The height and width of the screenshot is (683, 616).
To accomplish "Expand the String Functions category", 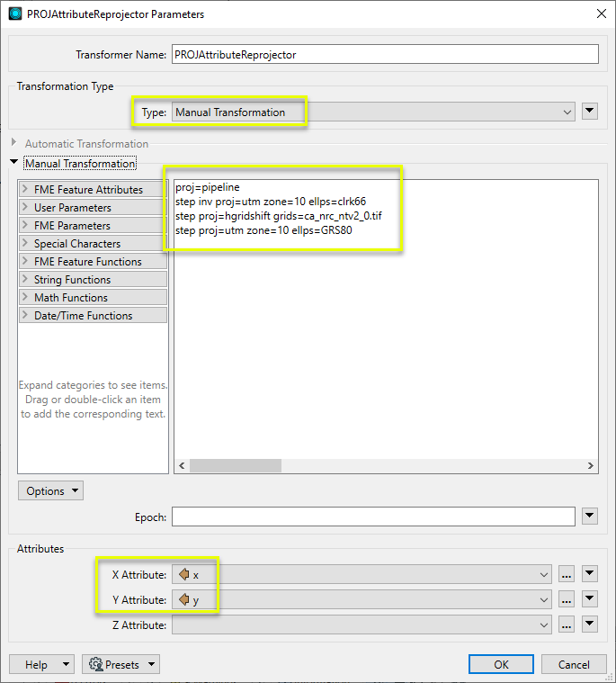I will coord(93,279).
